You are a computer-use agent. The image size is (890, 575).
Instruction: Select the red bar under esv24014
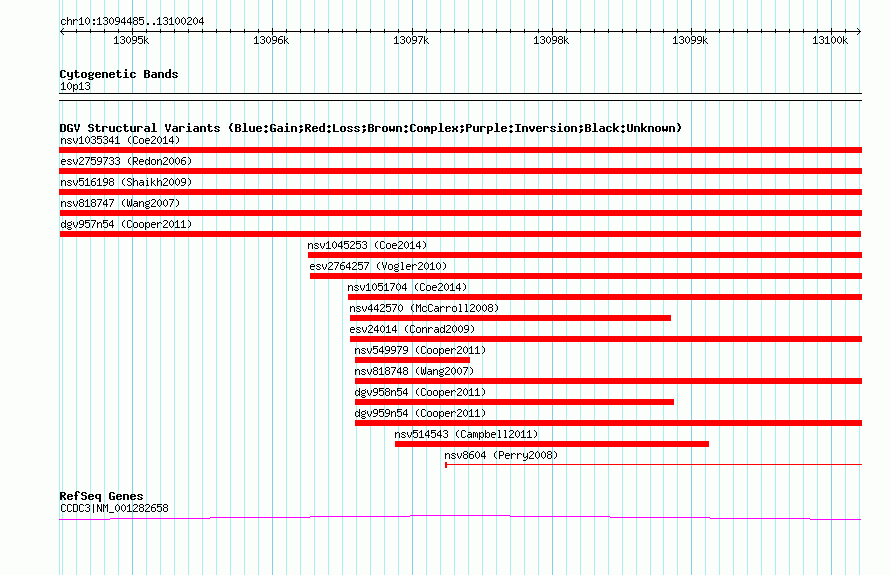coord(606,339)
